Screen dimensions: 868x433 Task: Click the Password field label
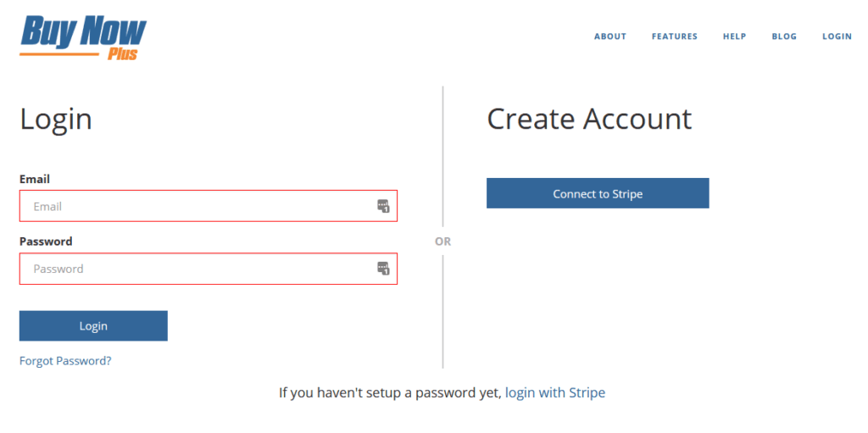tap(46, 241)
